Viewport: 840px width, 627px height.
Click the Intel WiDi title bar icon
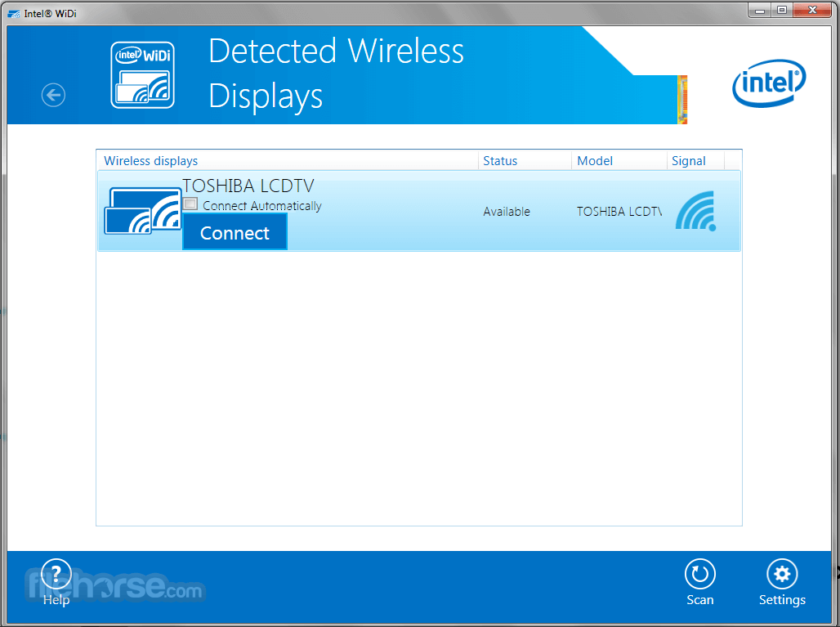tap(14, 13)
